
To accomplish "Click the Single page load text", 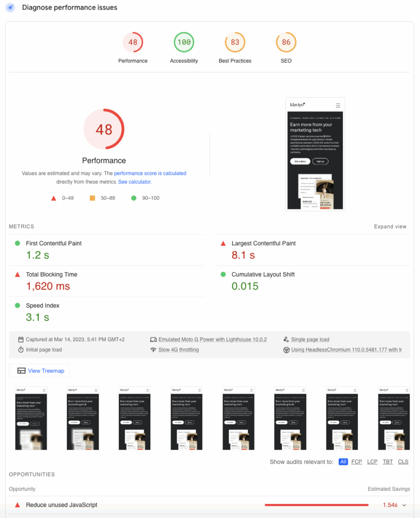I will (310, 339).
